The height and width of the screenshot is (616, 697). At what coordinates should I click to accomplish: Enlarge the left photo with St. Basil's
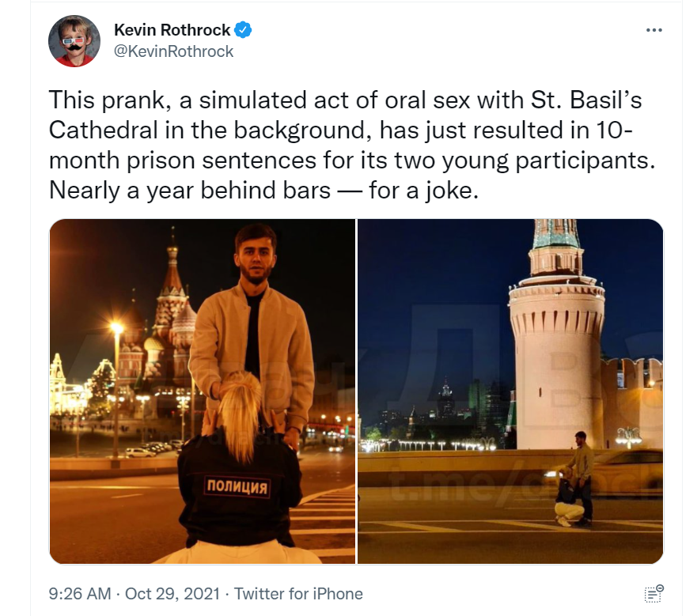pyautogui.click(x=203, y=391)
